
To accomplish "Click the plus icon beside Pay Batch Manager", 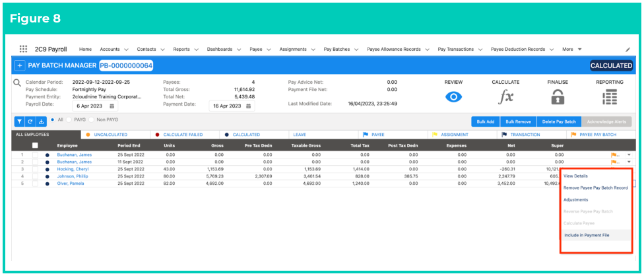I will tap(19, 66).
